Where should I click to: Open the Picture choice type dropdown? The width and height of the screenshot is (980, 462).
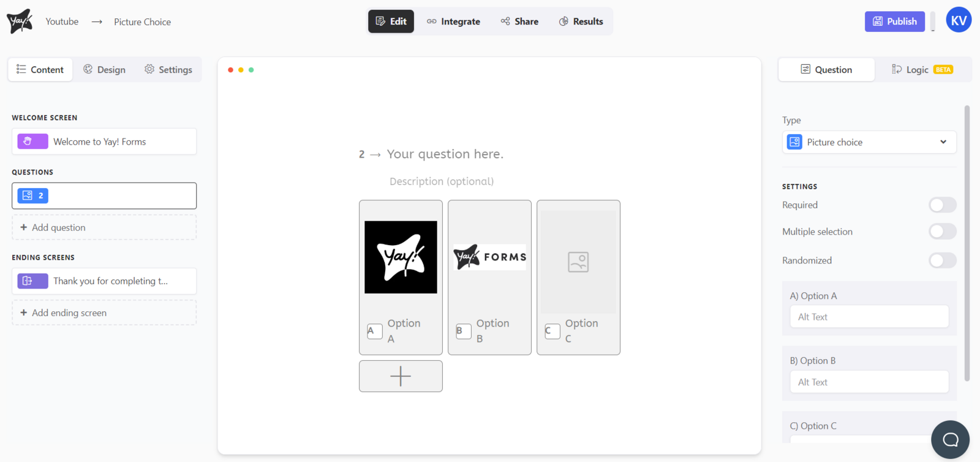click(x=869, y=142)
